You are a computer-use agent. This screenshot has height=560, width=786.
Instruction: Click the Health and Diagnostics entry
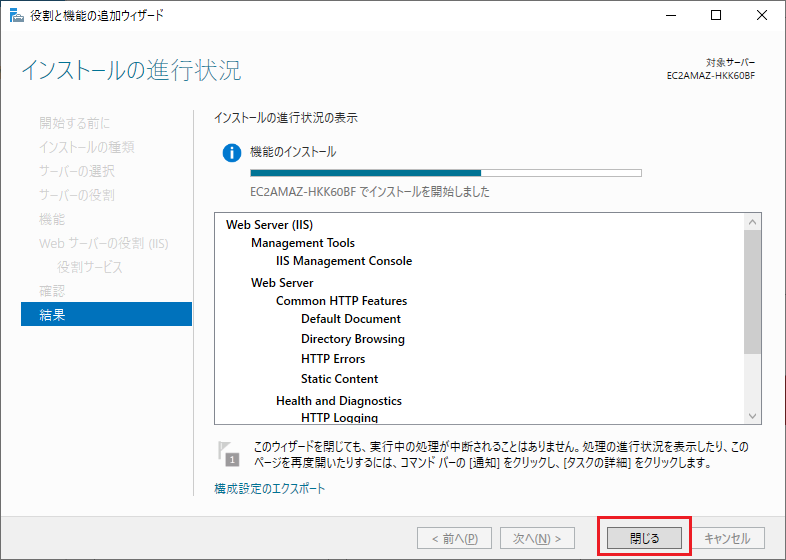339,401
